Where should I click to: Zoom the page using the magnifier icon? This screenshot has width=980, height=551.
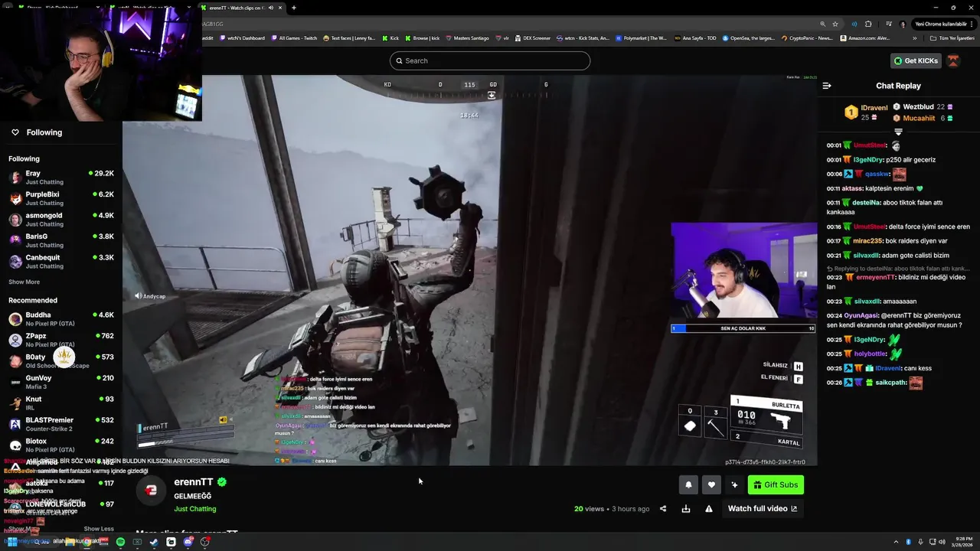click(823, 24)
